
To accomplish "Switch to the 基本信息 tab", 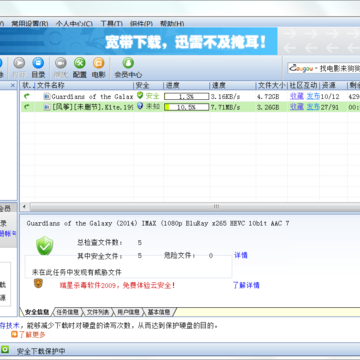I will point(159,312).
